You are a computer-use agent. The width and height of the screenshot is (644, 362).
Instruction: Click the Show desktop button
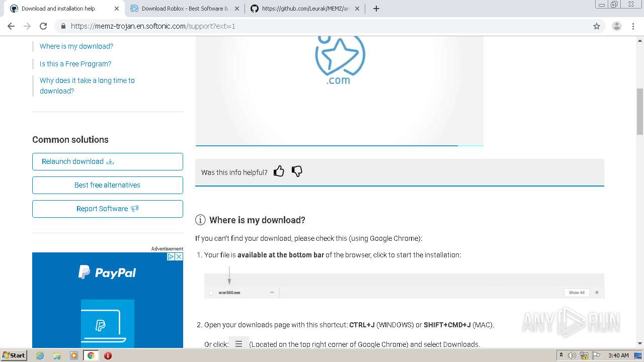point(638,355)
